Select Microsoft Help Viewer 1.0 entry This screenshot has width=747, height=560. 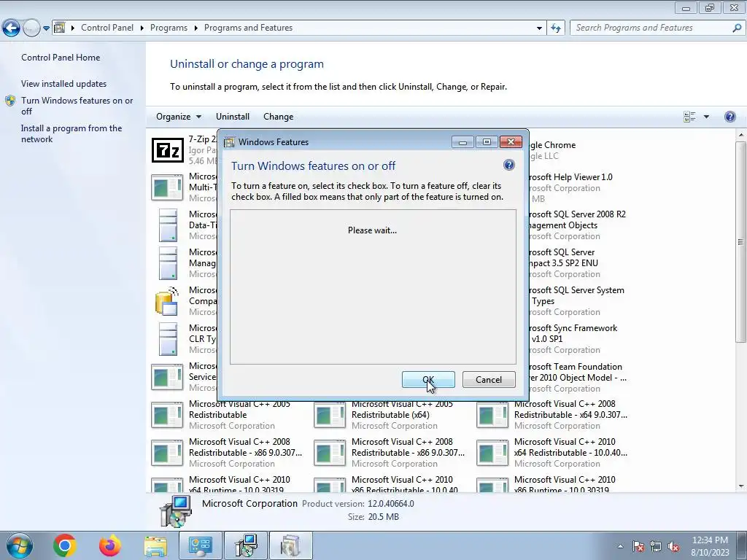click(x=570, y=187)
